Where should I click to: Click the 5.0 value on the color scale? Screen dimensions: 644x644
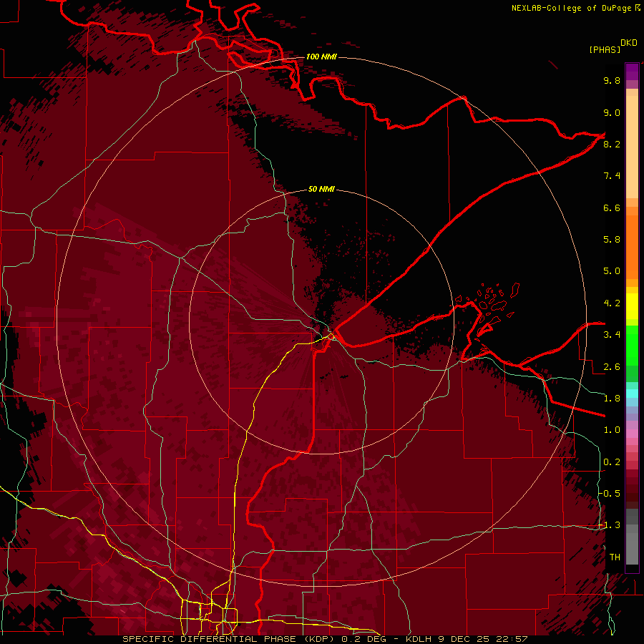[x=612, y=271]
